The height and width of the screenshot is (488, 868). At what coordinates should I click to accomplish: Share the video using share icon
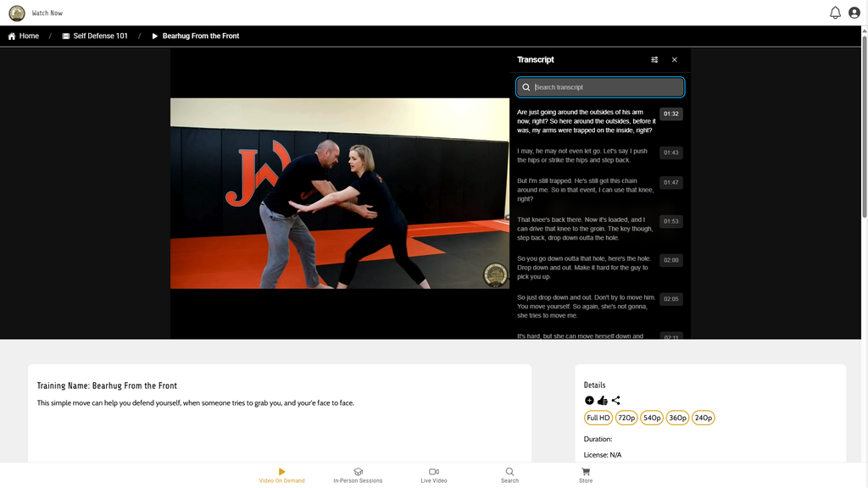615,401
